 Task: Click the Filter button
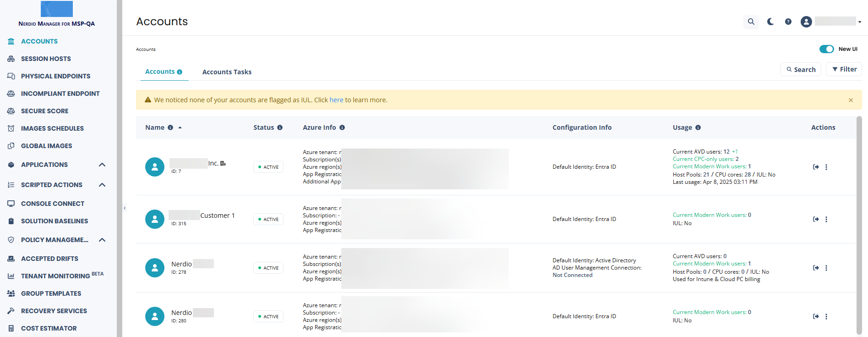click(844, 69)
